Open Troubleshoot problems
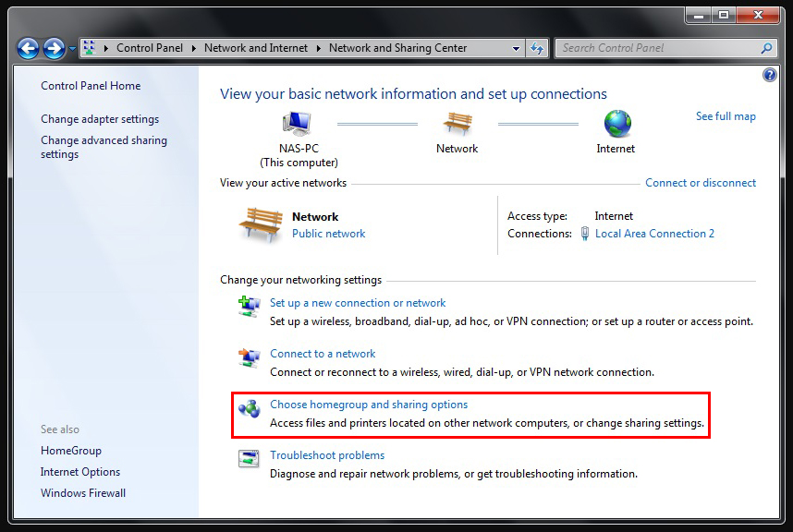793x532 pixels. tap(327, 455)
